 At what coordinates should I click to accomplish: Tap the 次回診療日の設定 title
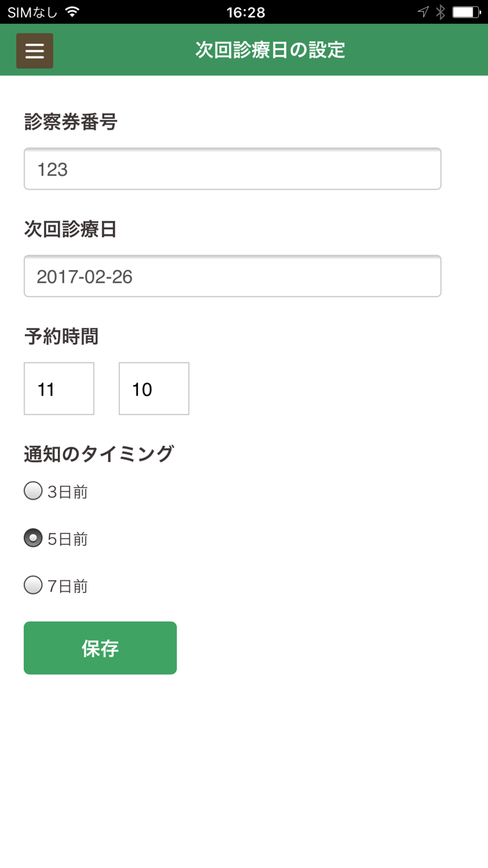point(268,50)
